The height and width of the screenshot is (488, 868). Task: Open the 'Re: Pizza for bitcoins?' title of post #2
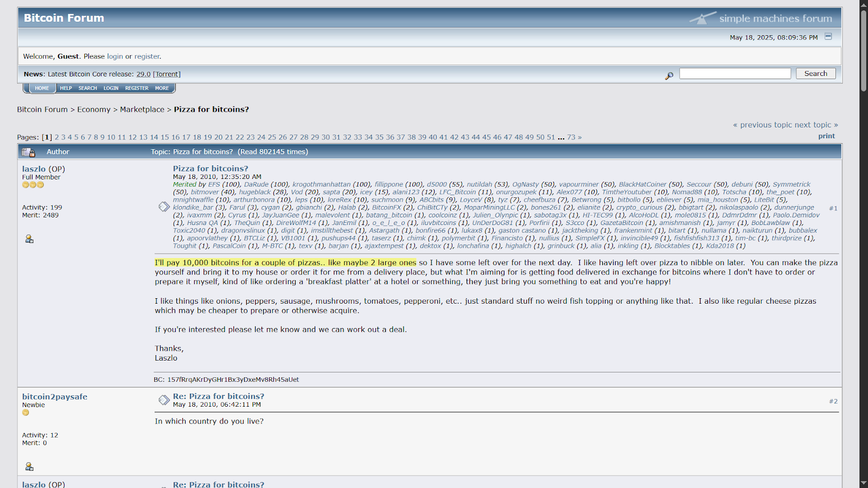pos(219,396)
